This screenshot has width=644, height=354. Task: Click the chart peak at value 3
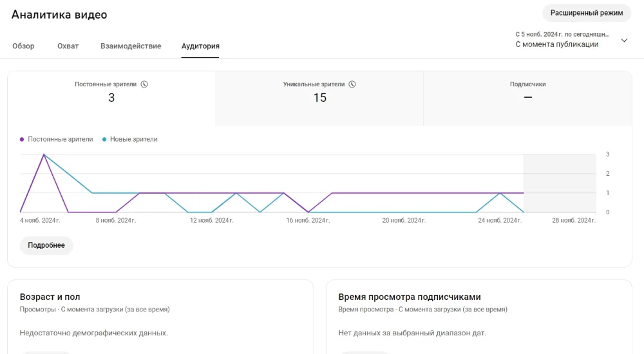point(44,154)
